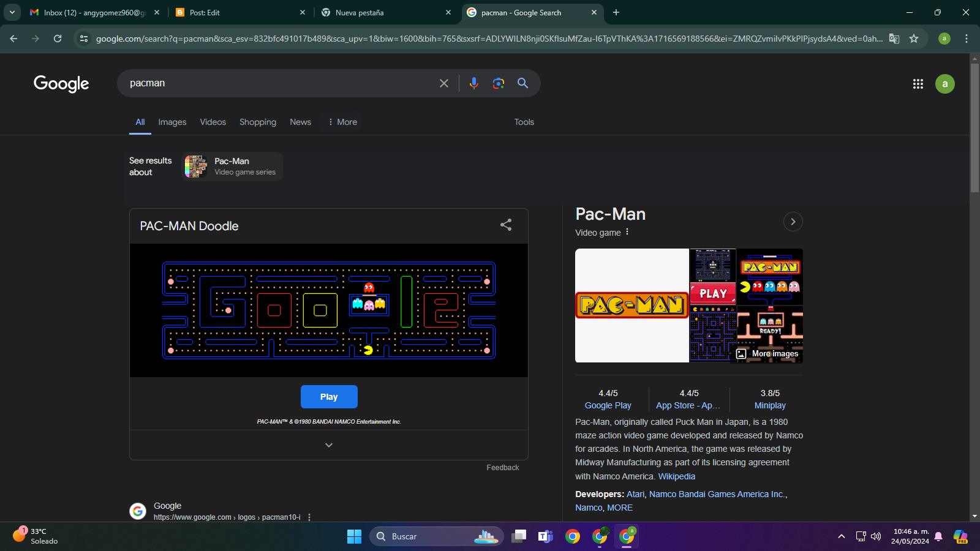This screenshot has height=551, width=980.
Task: Show MORE developers
Action: tap(620, 508)
